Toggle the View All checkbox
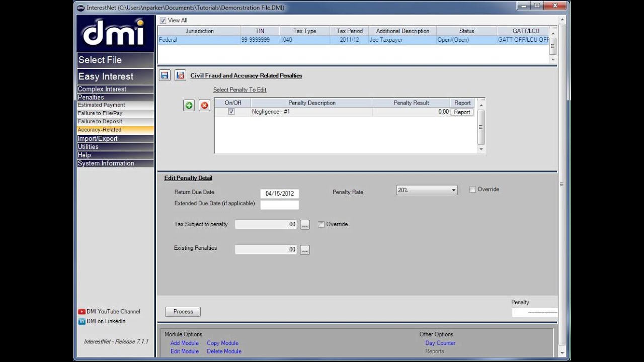Viewport: 644px width, 362px height. pos(163,21)
